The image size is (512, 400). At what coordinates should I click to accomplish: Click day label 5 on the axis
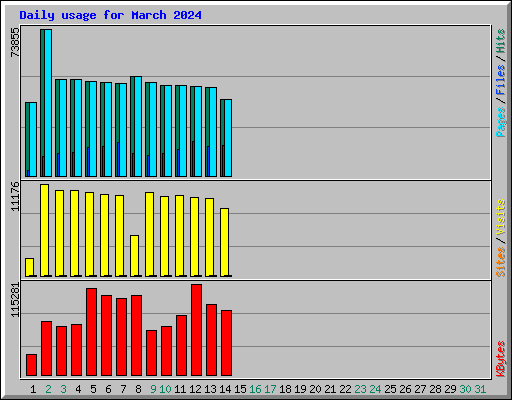pyautogui.click(x=93, y=389)
